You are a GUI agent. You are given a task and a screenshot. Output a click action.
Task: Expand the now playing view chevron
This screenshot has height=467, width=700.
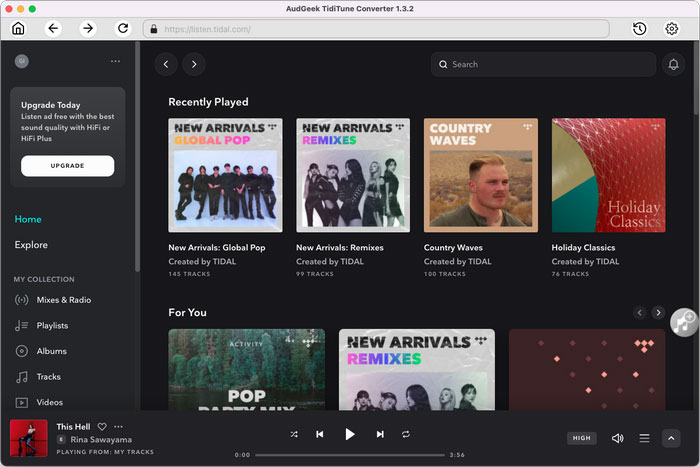coord(671,438)
